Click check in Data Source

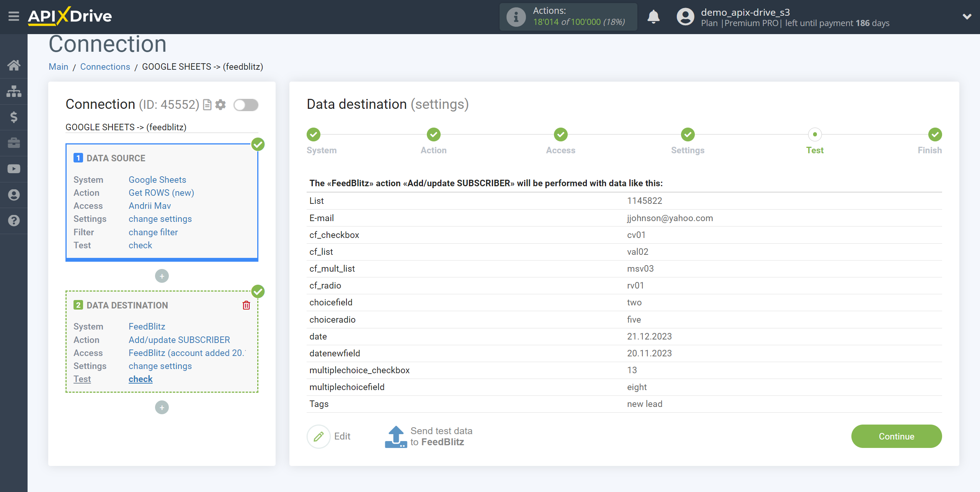[140, 245]
